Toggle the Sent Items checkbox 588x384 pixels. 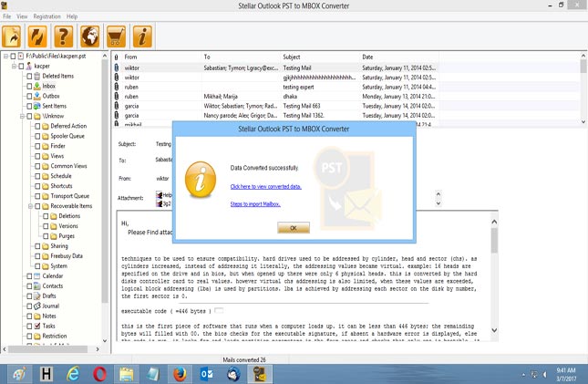tap(29, 106)
